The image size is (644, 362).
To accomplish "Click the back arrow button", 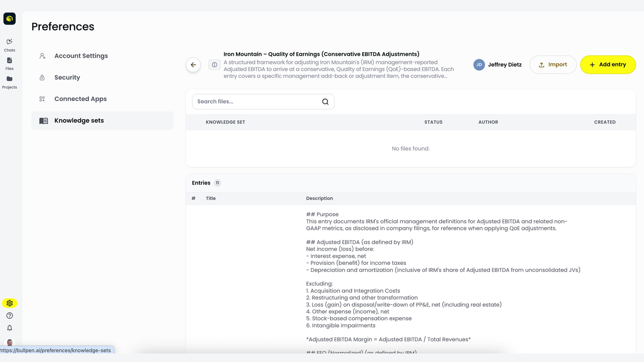I will click(x=193, y=65).
